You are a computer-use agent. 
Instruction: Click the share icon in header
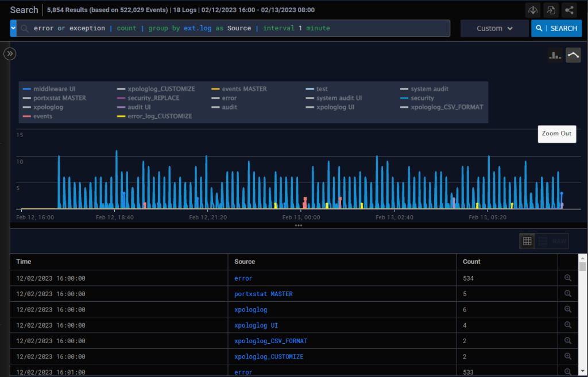[569, 10]
